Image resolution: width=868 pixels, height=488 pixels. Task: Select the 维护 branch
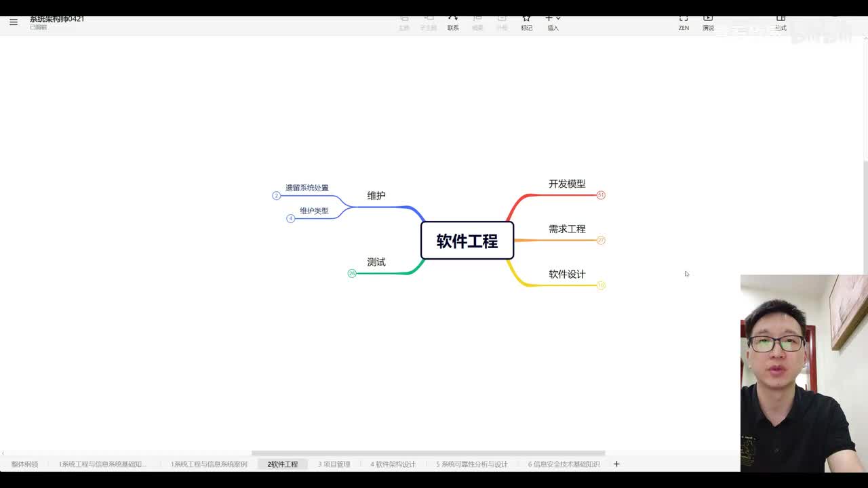[376, 195]
